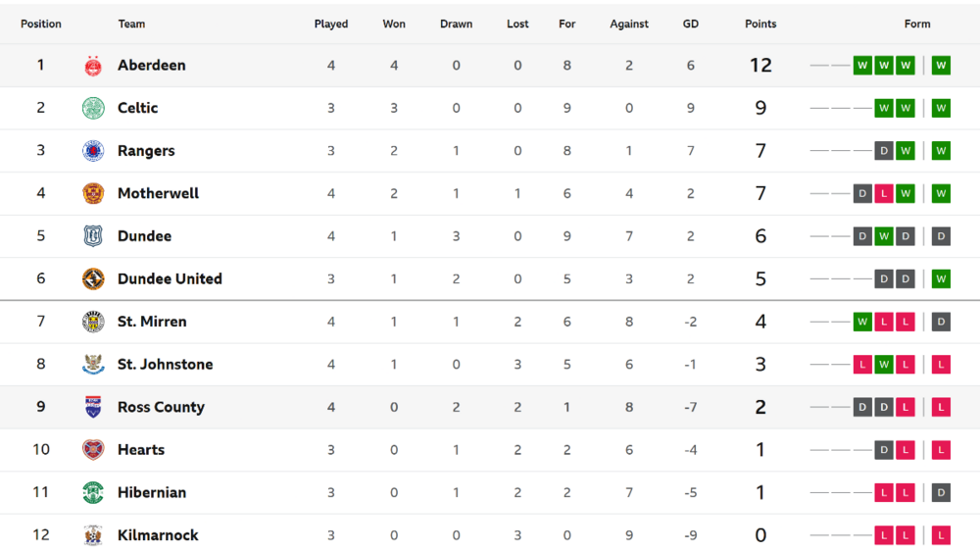This screenshot has width=980, height=551.
Task: Click the Hearts club crest icon
Action: pos(93,450)
